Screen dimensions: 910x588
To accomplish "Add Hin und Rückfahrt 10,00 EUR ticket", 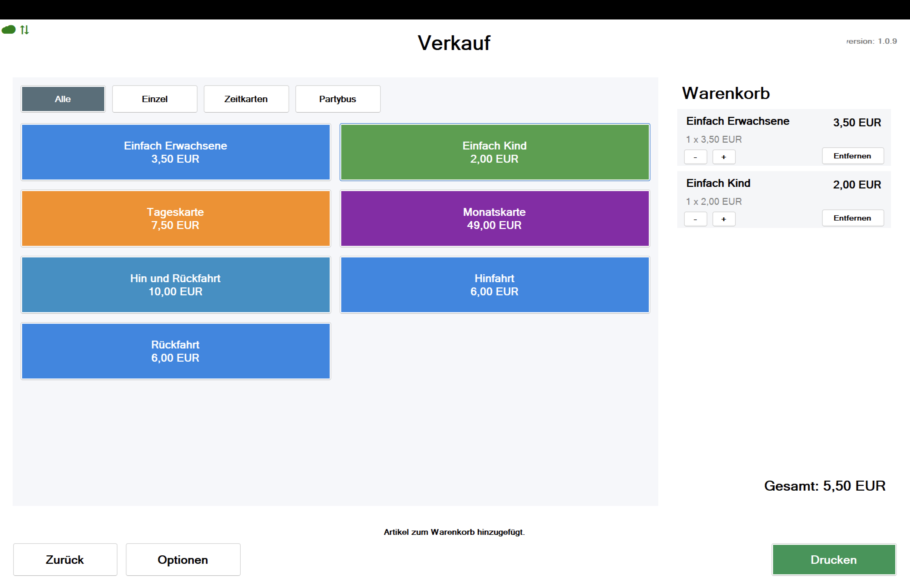I will point(176,285).
